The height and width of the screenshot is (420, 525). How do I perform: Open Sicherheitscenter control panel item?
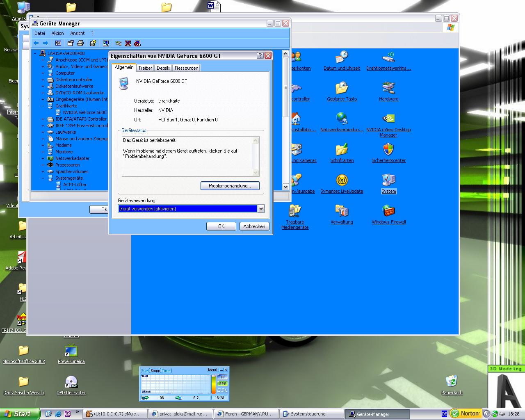[388, 153]
